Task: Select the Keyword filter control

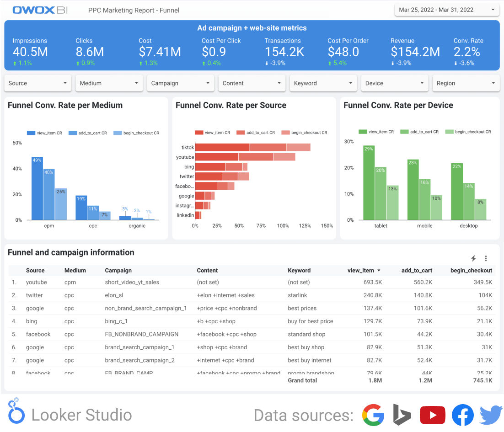Action: (323, 83)
